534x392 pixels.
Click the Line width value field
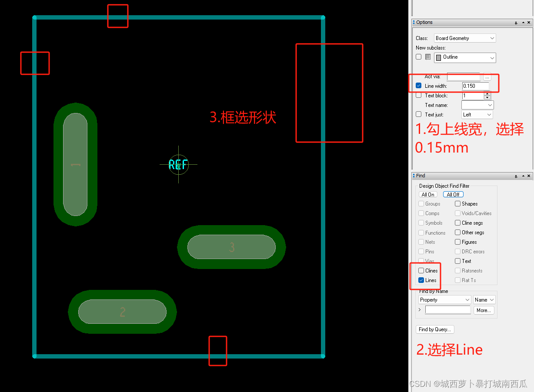(476, 86)
